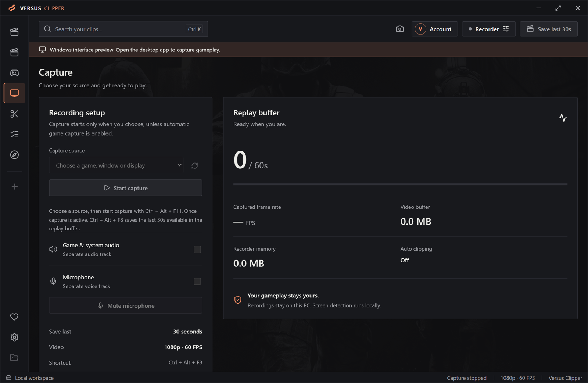This screenshot has width=588, height=383.
Task: Click the shield icon beside privacy notice
Action: 238,300
